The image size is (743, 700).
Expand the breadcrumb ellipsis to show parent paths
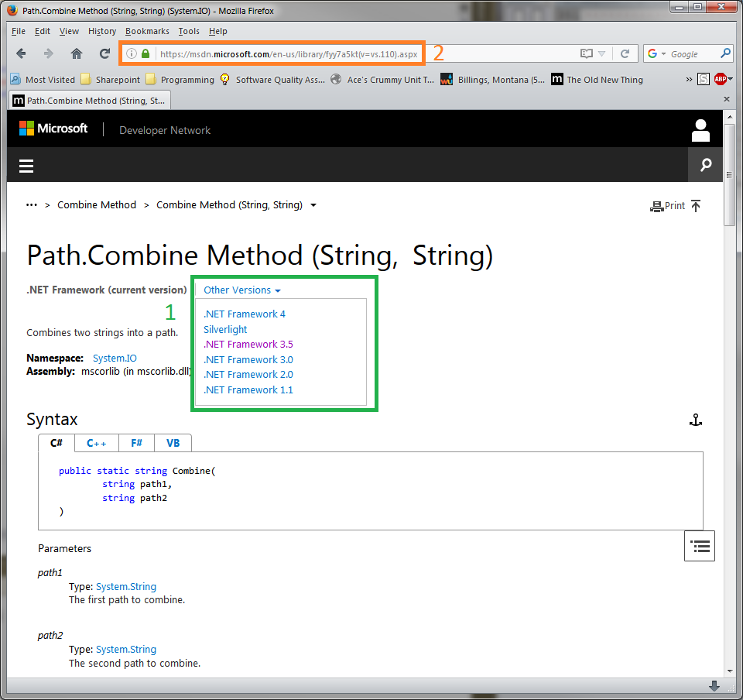tap(32, 205)
